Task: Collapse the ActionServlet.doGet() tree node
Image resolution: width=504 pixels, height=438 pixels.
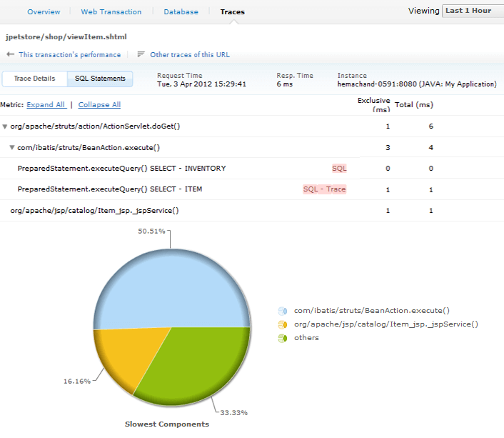Action: click(5, 126)
